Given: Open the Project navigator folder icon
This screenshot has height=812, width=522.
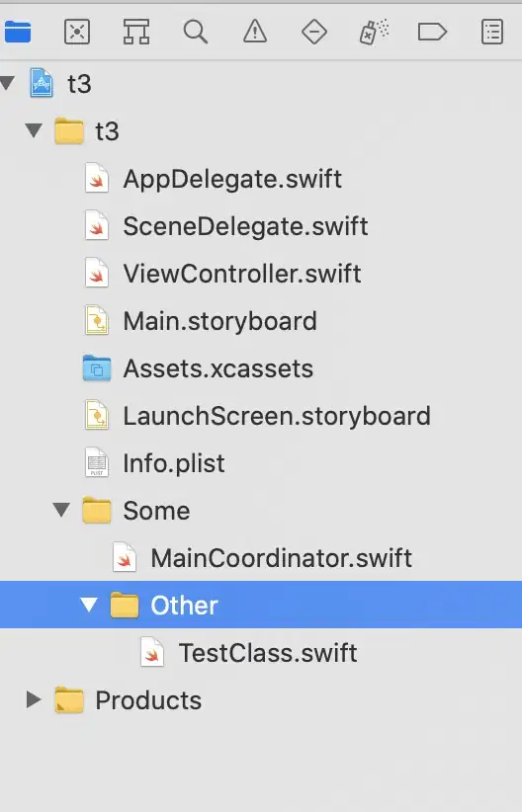Looking at the screenshot, I should click(18, 33).
